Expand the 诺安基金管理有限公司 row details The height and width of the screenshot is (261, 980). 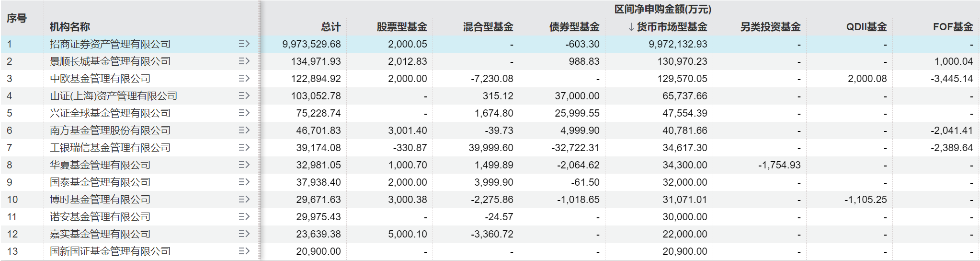pyautogui.click(x=244, y=217)
